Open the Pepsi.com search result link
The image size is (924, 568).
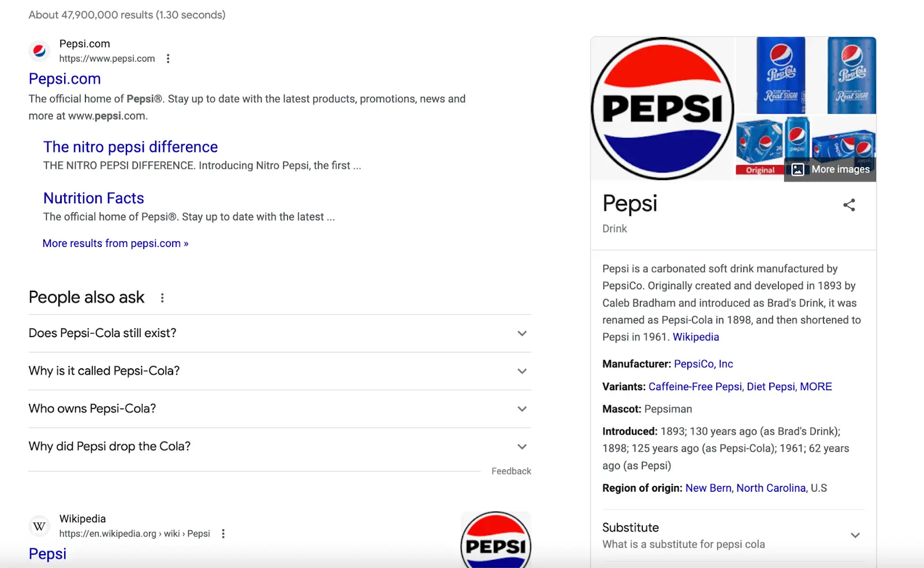[x=64, y=79]
